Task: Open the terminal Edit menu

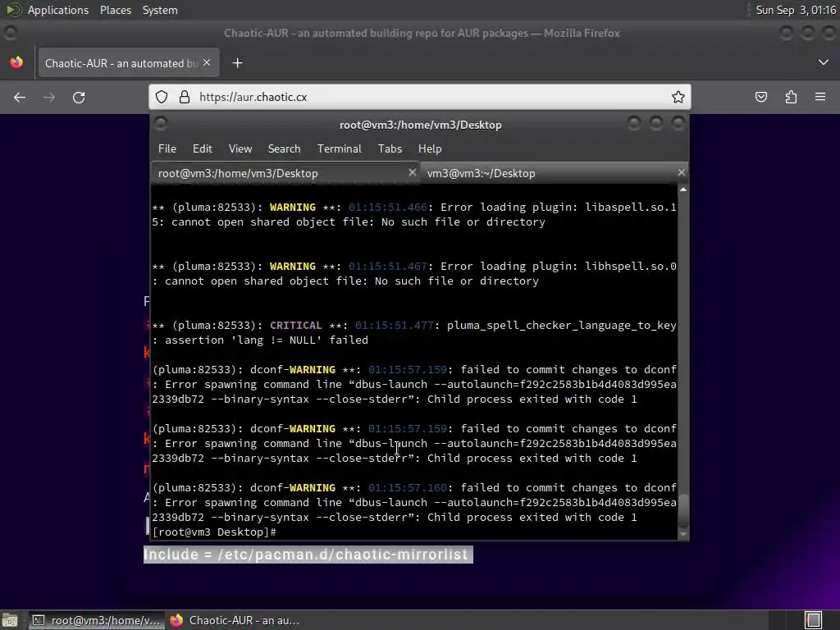Action: tap(202, 148)
